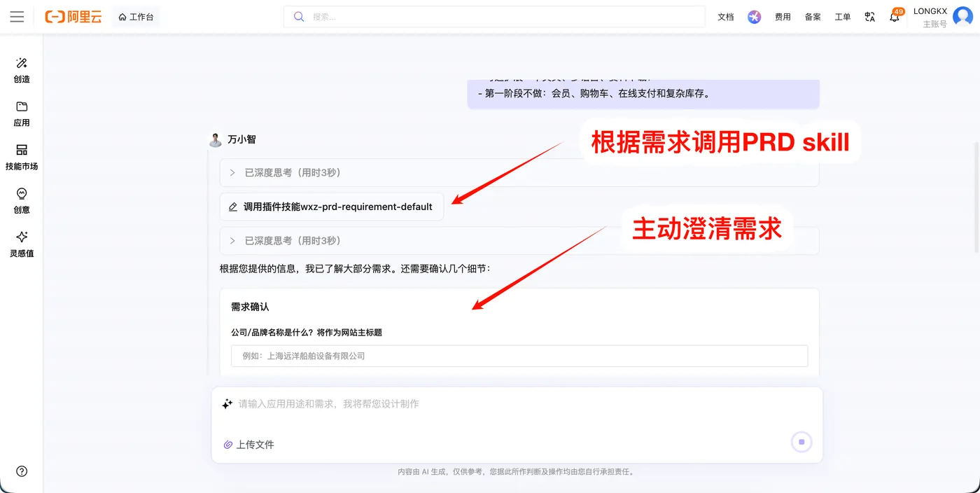The width and height of the screenshot is (980, 493).
Task: Open the 工作台 home tab
Action: [136, 17]
